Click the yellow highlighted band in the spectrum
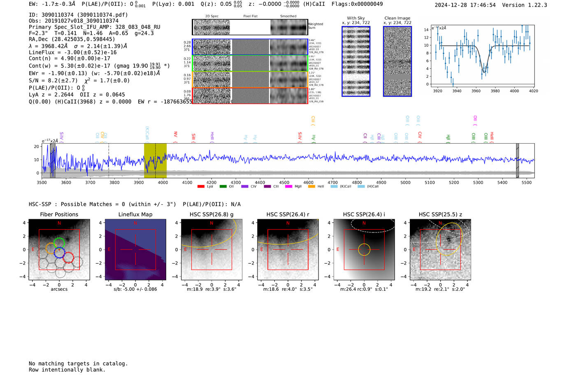Image resolution: width=576 pixels, height=392 pixels. coord(155,161)
